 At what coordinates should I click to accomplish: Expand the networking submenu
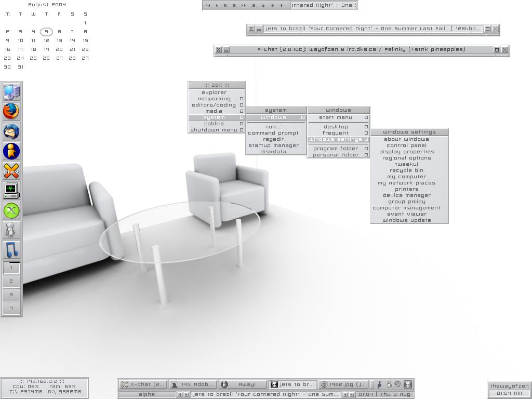point(215,99)
